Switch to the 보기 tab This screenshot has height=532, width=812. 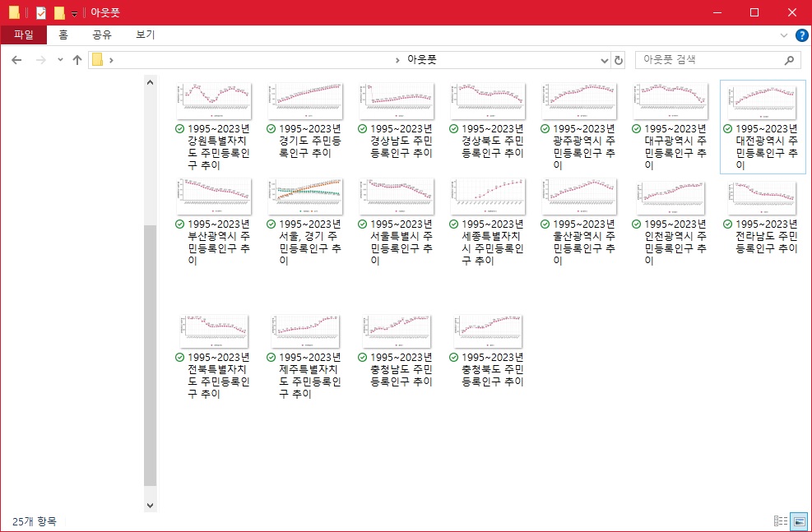tap(145, 35)
